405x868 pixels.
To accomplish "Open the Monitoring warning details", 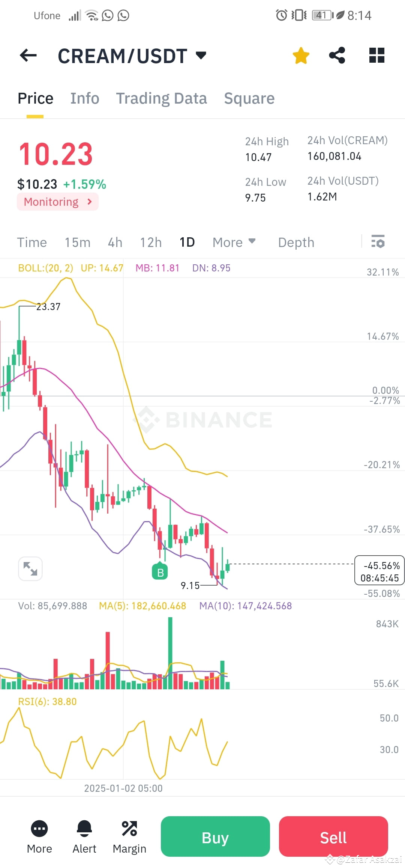I will tap(57, 202).
